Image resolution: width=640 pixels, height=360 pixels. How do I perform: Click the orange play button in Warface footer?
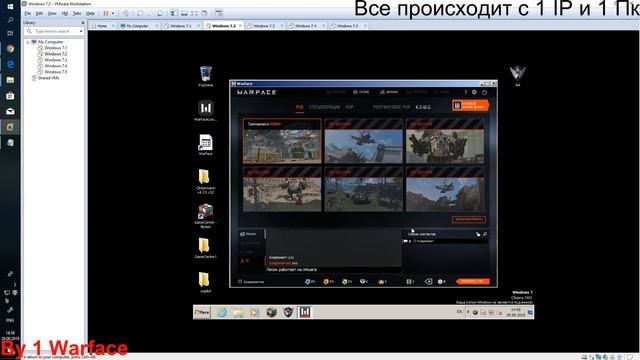coord(473,281)
